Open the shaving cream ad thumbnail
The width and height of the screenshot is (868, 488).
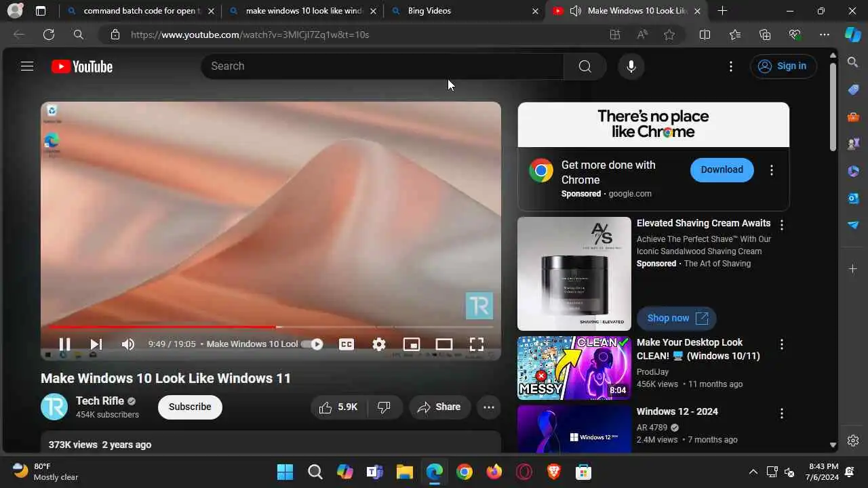pos(574,274)
